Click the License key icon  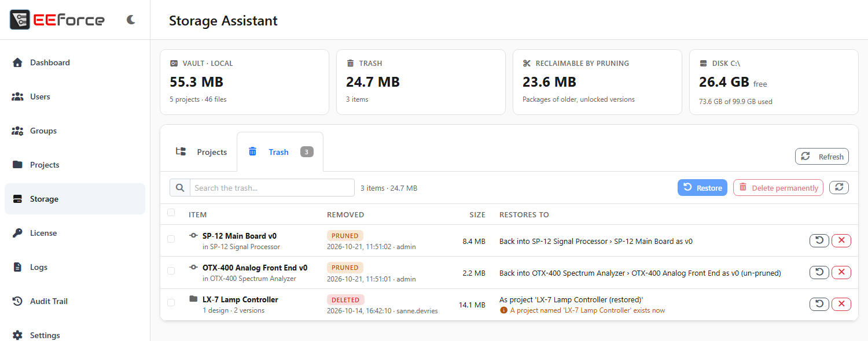pos(17,233)
